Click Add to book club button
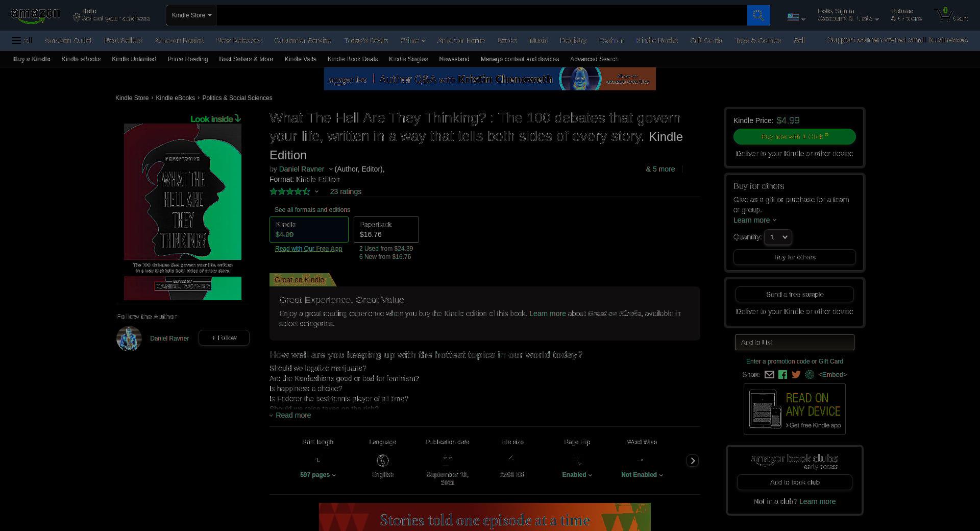 795,482
